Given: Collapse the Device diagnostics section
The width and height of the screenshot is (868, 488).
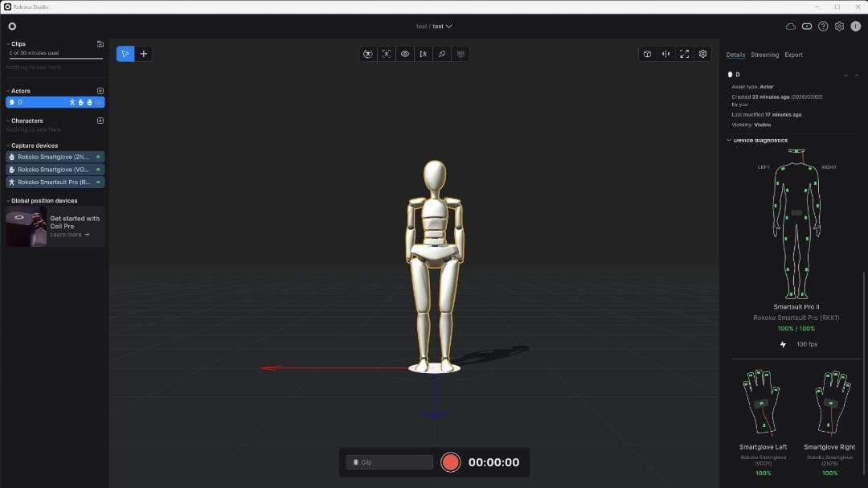Looking at the screenshot, I should point(729,140).
